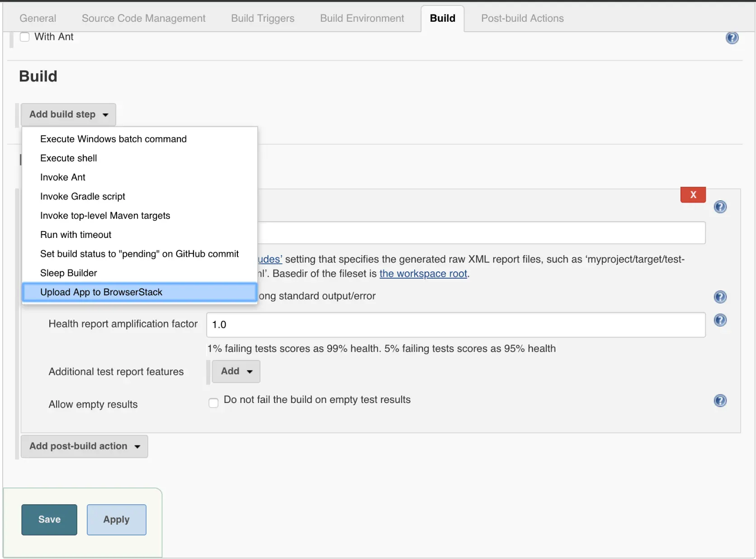This screenshot has width=756, height=559.
Task: Click help icon below red X button
Action: [720, 207]
